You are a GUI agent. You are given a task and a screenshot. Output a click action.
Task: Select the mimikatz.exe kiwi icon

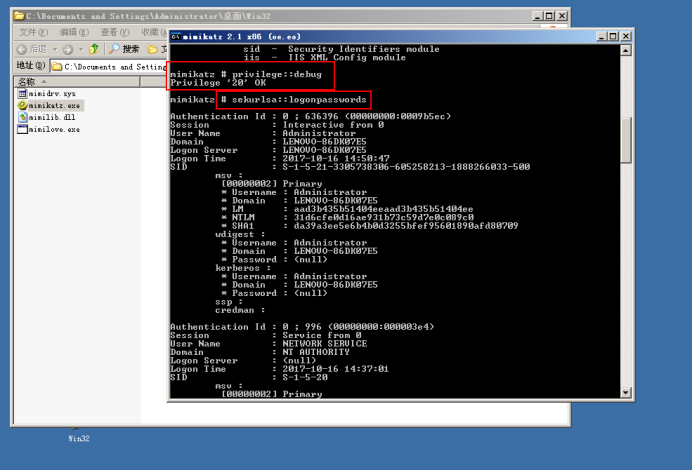[x=23, y=106]
